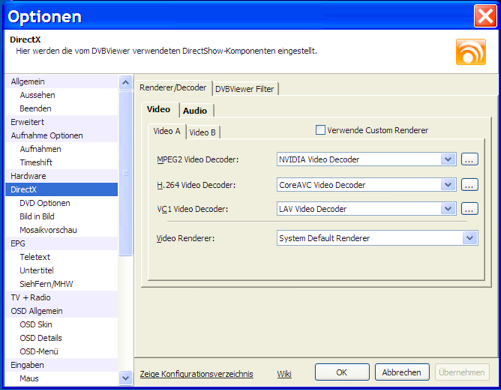
Task: Select OSD-Menü entry
Action: 62,351
